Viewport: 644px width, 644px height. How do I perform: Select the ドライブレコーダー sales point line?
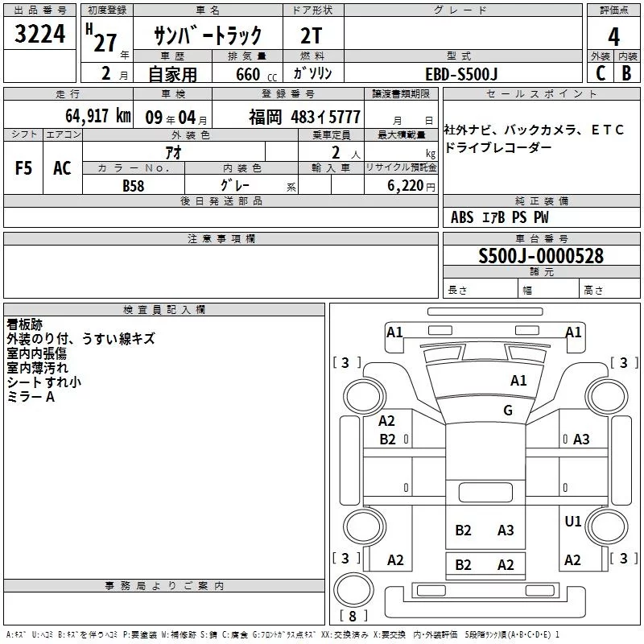[497, 147]
